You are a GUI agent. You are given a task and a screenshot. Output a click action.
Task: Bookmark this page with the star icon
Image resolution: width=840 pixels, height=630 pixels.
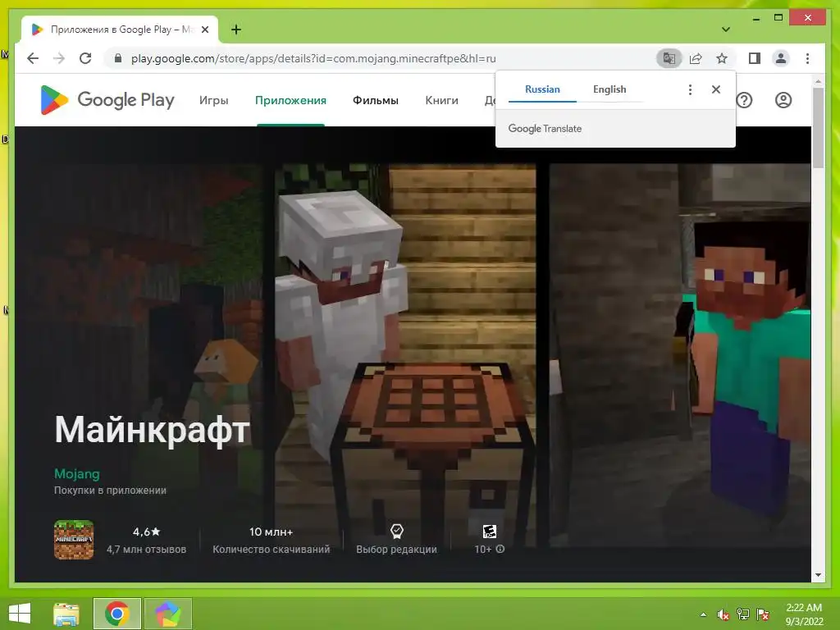click(722, 58)
